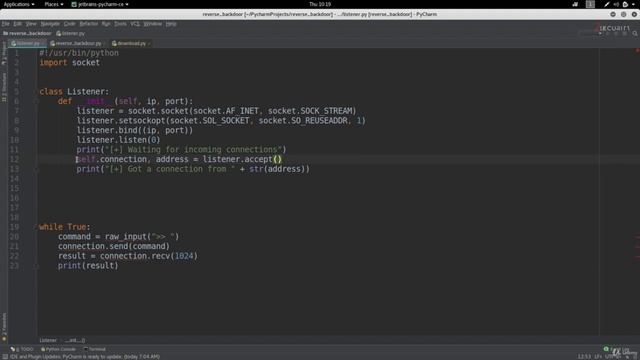Open the Edit menu
Image resolution: width=640 pixels, height=360 pixels.
(x=18, y=24)
